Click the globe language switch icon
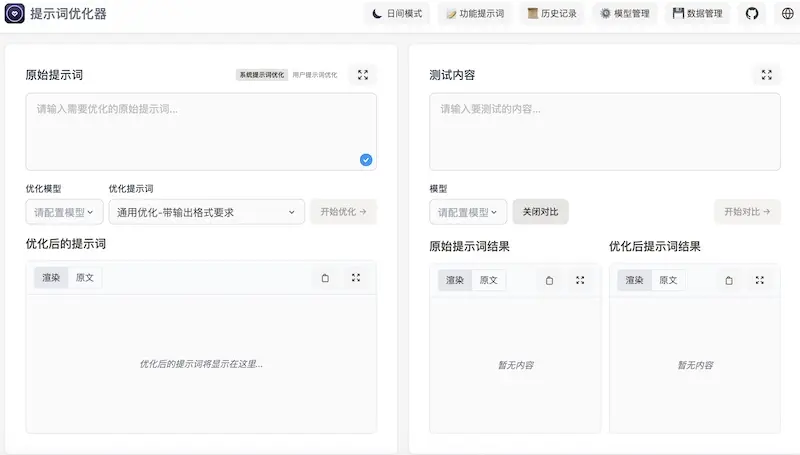The image size is (800, 455). coord(788,14)
